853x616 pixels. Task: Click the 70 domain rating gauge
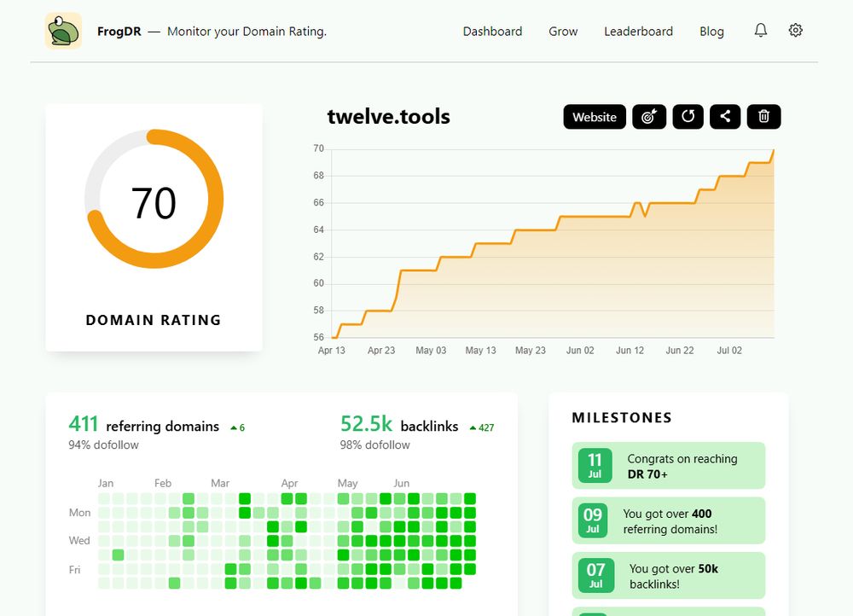click(x=154, y=199)
